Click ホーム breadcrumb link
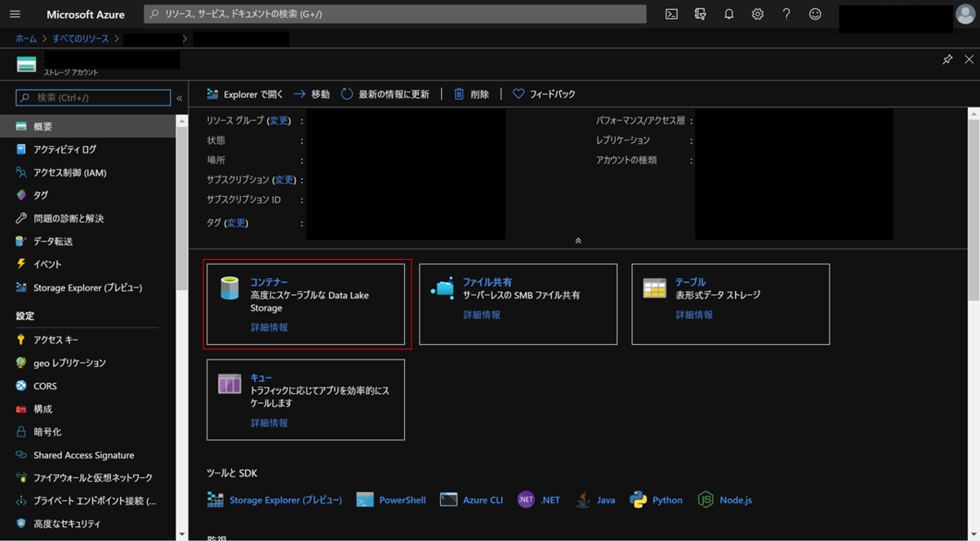This screenshot has width=980, height=541. click(26, 38)
